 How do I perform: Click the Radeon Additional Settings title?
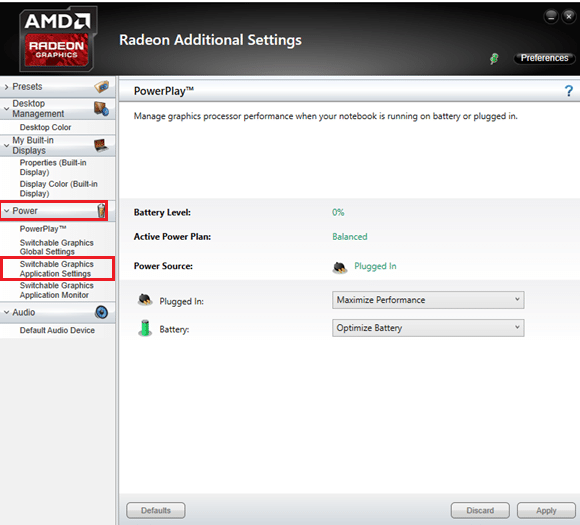point(210,40)
